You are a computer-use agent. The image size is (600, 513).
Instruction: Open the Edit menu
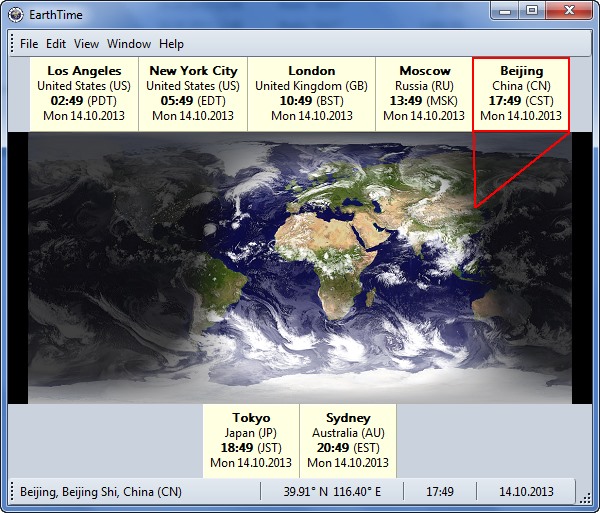coord(56,44)
